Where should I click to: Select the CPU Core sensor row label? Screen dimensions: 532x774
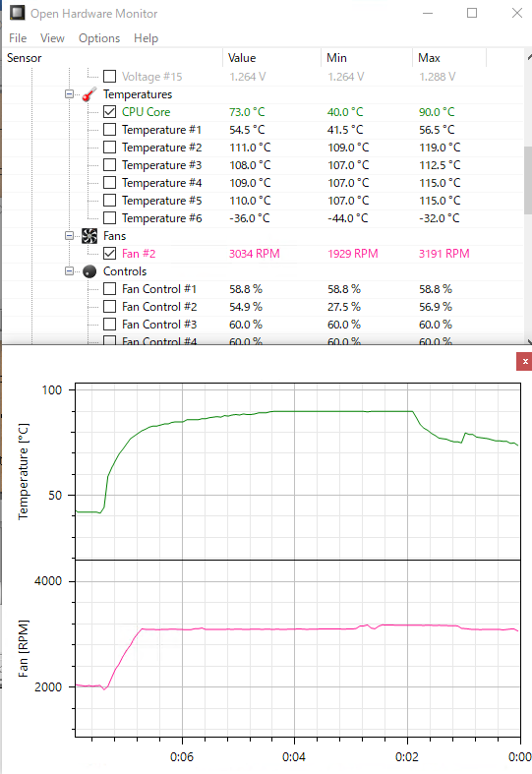point(147,112)
